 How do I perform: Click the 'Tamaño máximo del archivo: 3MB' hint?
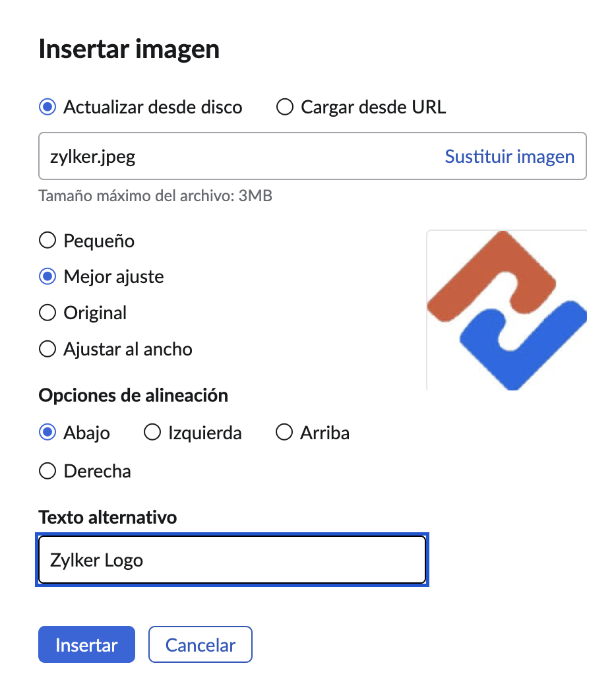tap(155, 195)
